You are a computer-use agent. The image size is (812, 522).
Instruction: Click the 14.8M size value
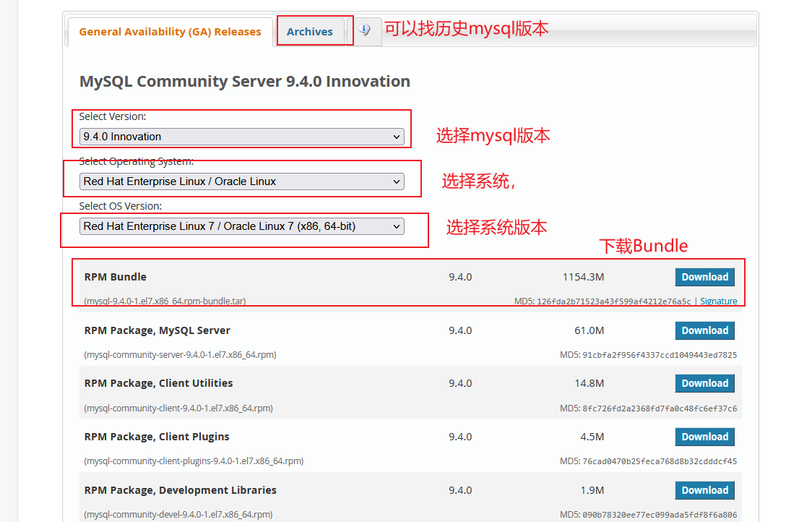[589, 383]
